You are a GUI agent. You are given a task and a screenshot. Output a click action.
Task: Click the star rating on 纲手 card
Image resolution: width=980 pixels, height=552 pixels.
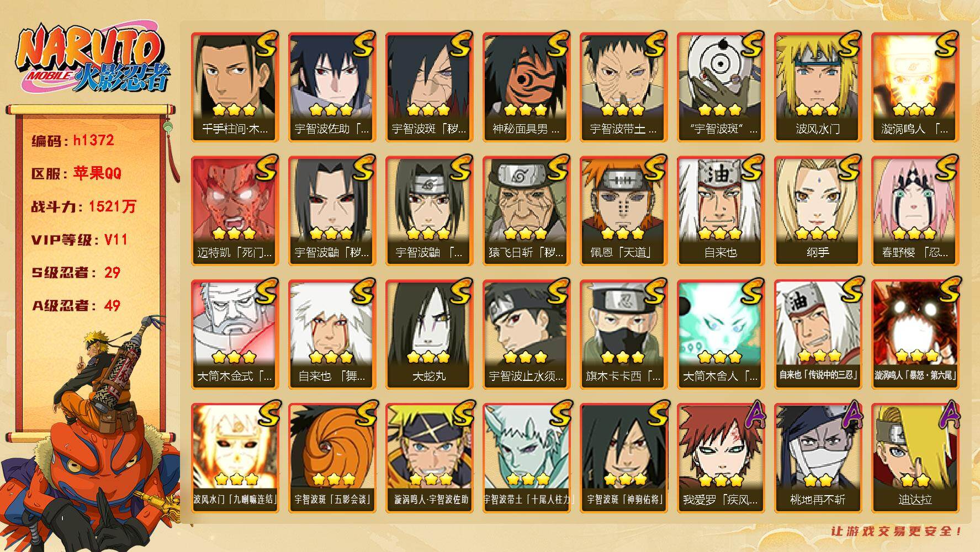[818, 233]
